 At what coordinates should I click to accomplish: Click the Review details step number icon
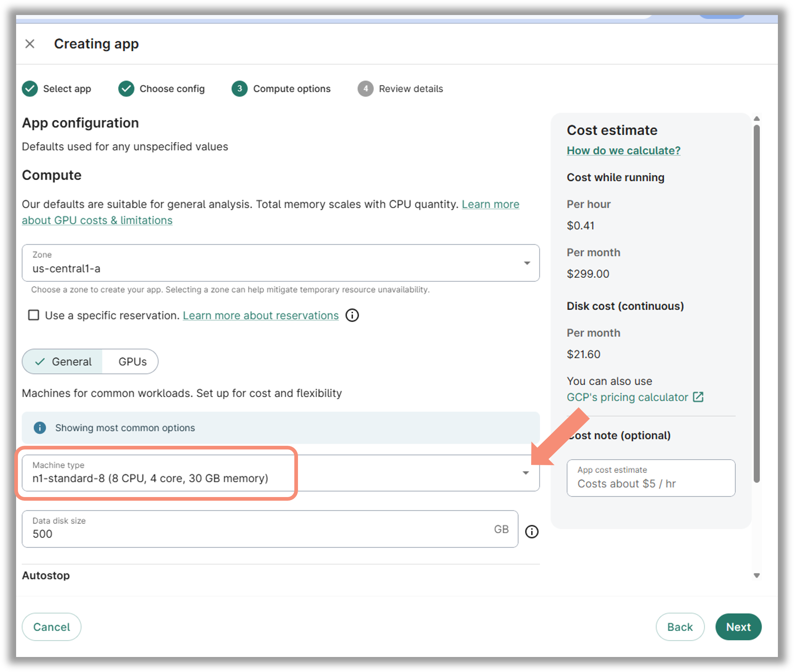[x=365, y=89]
